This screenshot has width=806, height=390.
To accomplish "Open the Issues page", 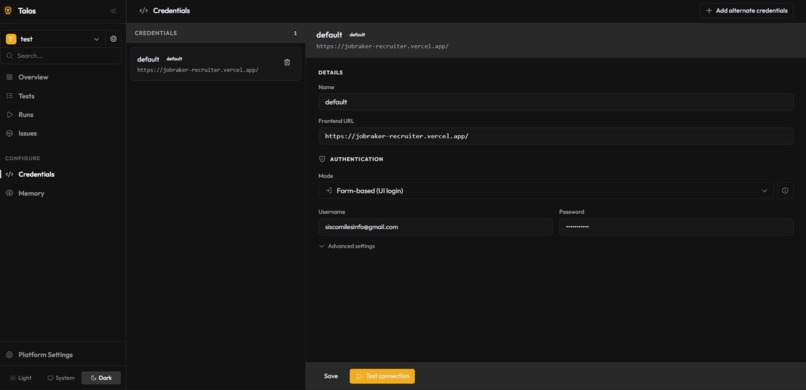I will (x=27, y=133).
